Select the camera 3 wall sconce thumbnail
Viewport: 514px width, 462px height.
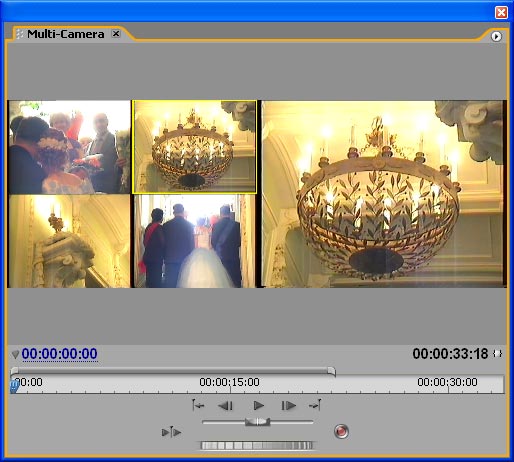69,241
